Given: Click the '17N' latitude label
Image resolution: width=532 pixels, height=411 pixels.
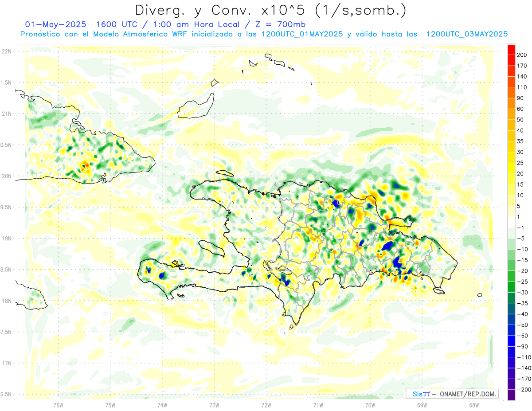Looking at the screenshot, I should 7,363.
